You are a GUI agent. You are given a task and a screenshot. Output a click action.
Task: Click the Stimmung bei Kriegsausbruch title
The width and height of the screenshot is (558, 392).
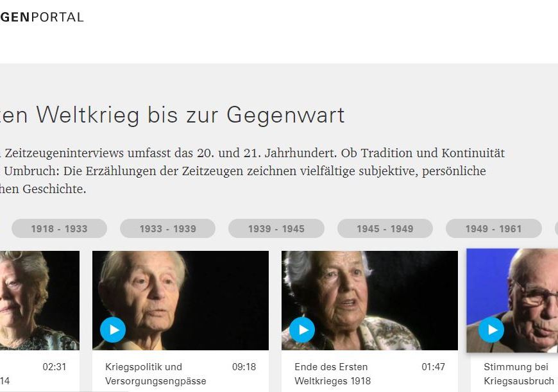(x=518, y=374)
